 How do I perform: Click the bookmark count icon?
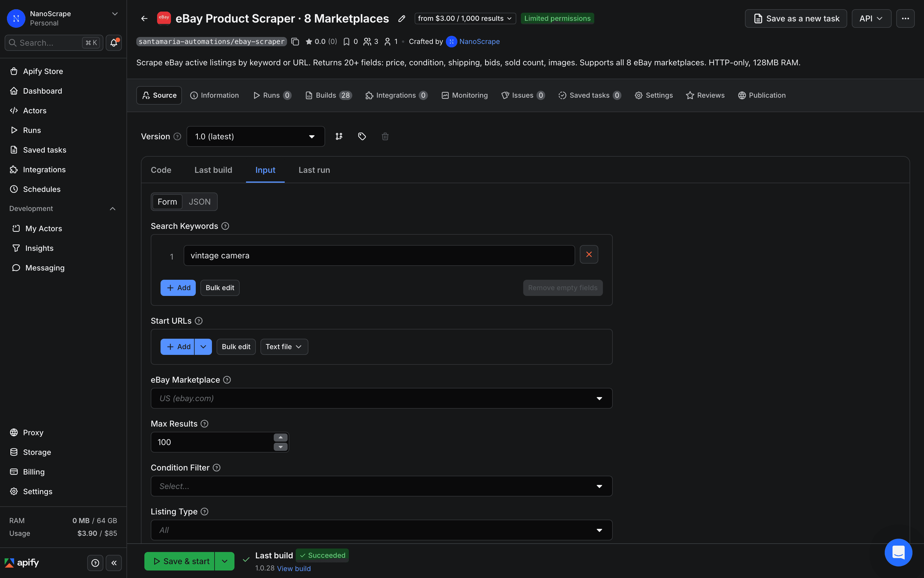346,41
